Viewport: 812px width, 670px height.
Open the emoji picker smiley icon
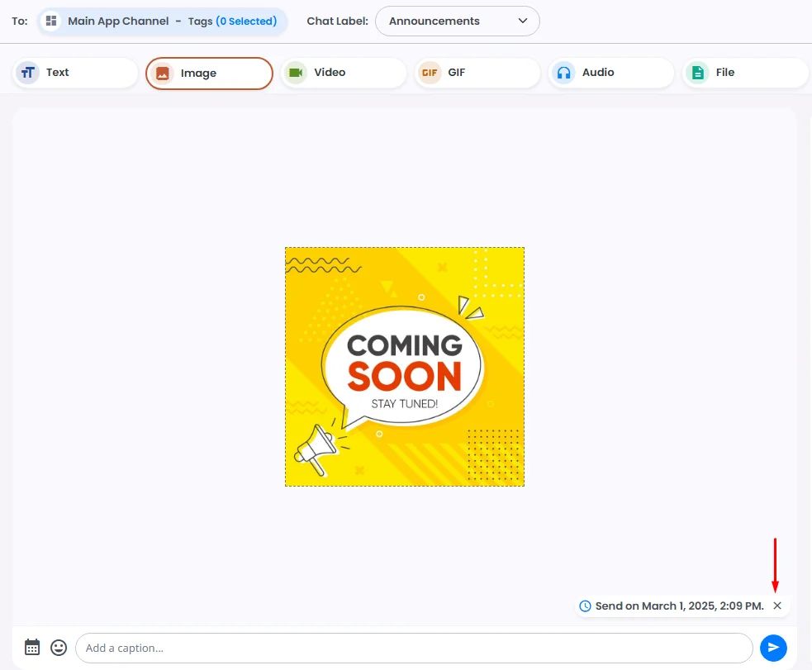tap(59, 647)
